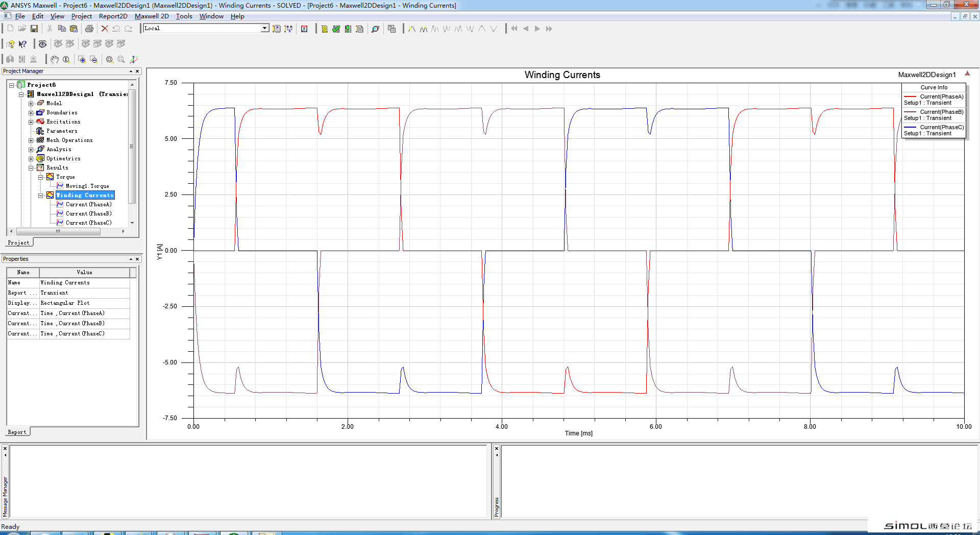Open the Edit menu

[38, 16]
